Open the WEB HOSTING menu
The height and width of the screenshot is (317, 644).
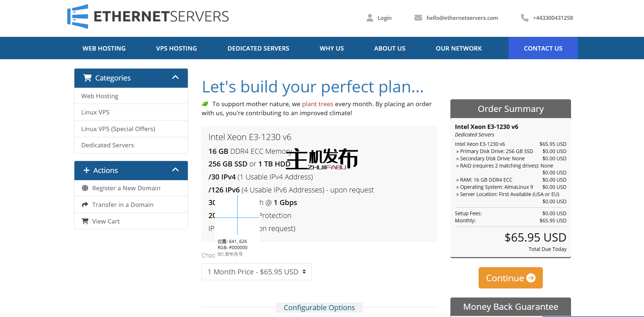point(104,48)
